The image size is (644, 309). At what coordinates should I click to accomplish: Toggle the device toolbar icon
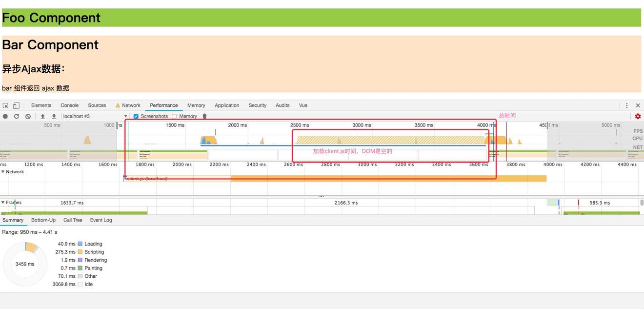(16, 105)
